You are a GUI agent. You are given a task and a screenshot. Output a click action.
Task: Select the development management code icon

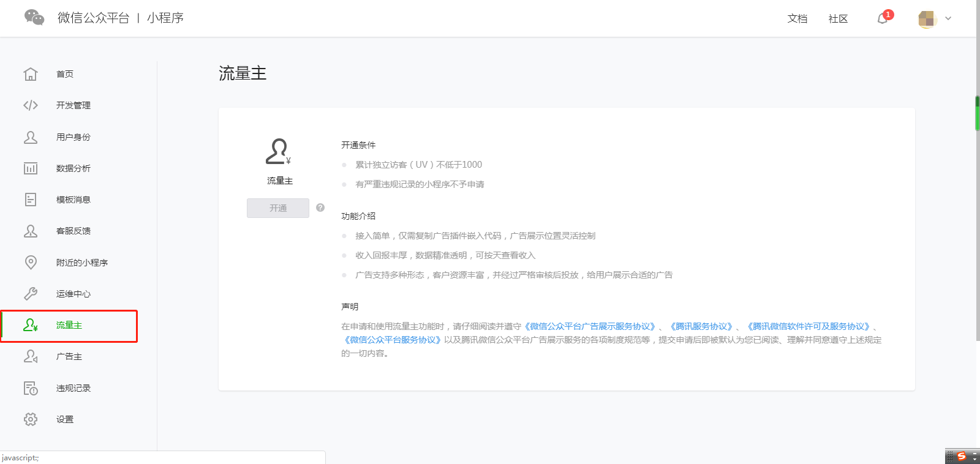31,105
